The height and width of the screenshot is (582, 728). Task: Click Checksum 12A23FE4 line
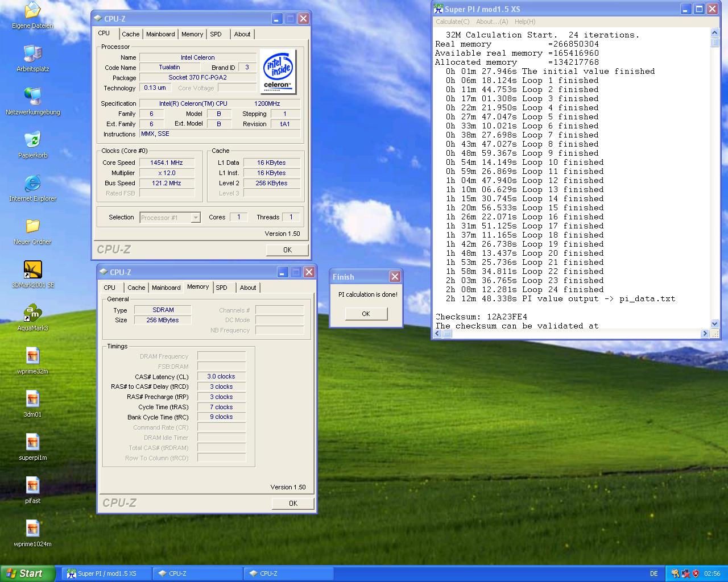(x=481, y=317)
